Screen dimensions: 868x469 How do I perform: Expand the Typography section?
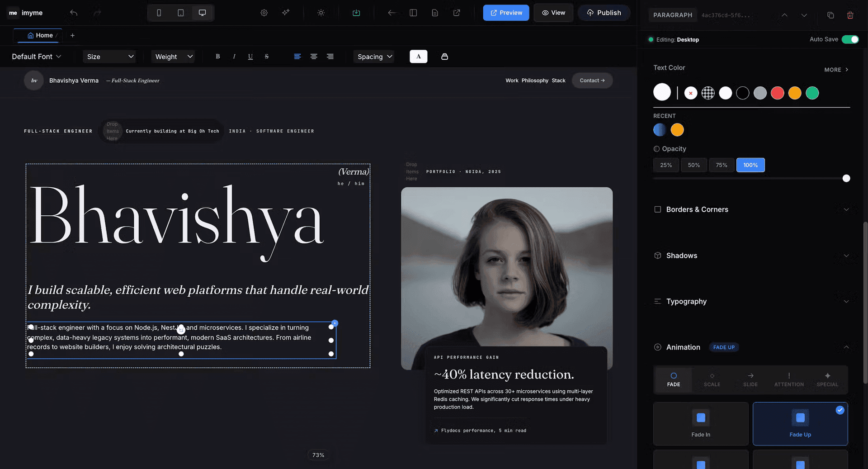pyautogui.click(x=751, y=301)
